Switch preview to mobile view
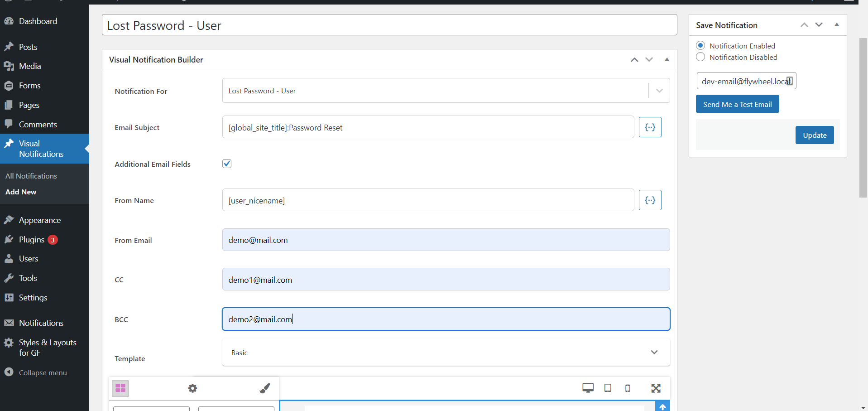This screenshot has height=411, width=868. click(628, 388)
